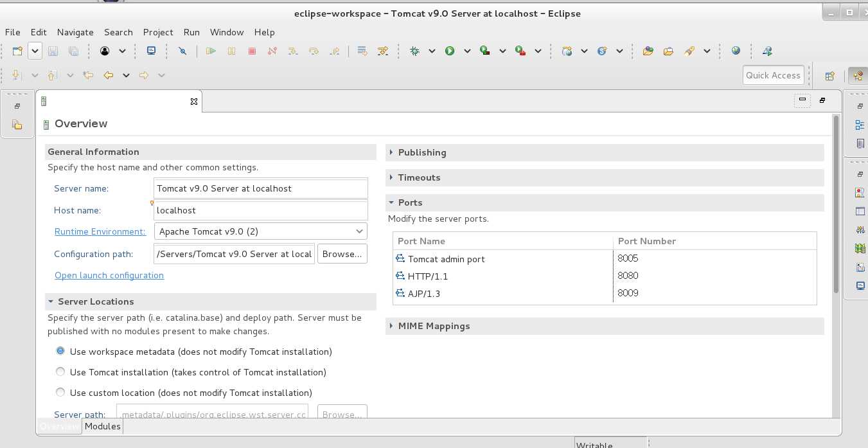Click the Coverage run icon
868x448 pixels.
point(485,51)
